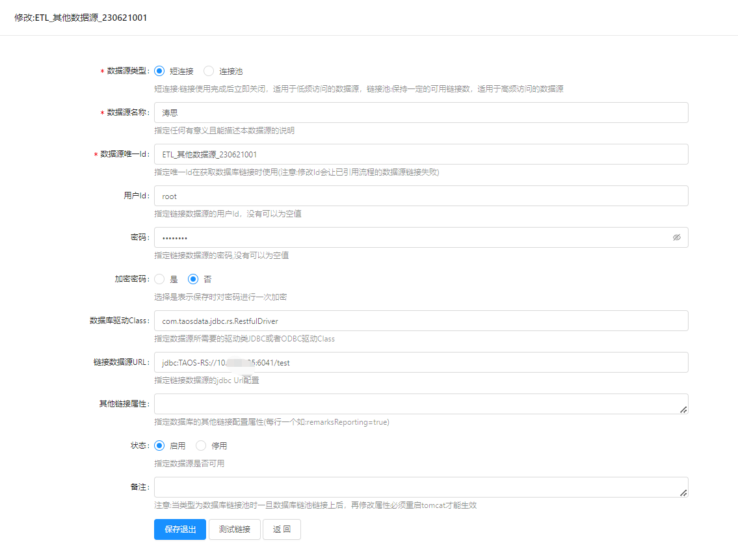Click the 保存退出 button
Screen dimensions: 738x560
tap(180, 529)
